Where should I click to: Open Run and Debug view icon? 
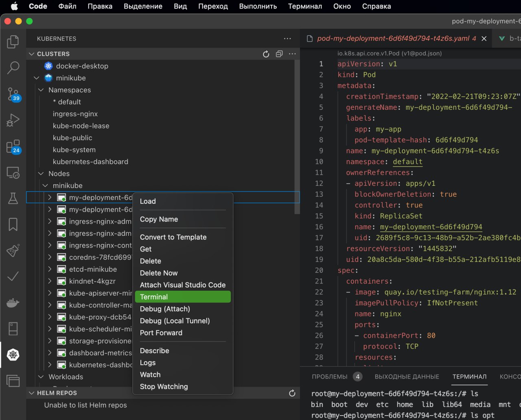click(x=13, y=120)
